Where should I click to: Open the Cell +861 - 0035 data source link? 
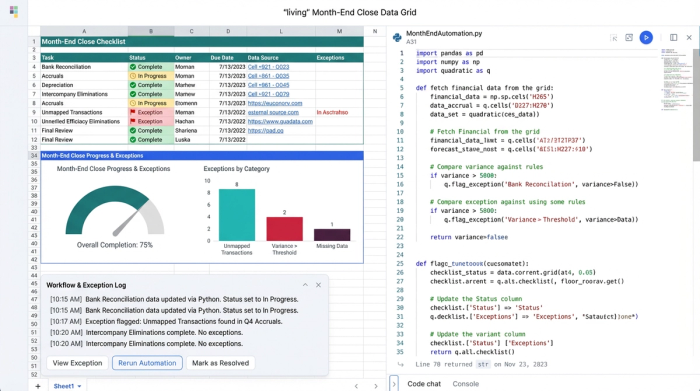[x=268, y=76]
